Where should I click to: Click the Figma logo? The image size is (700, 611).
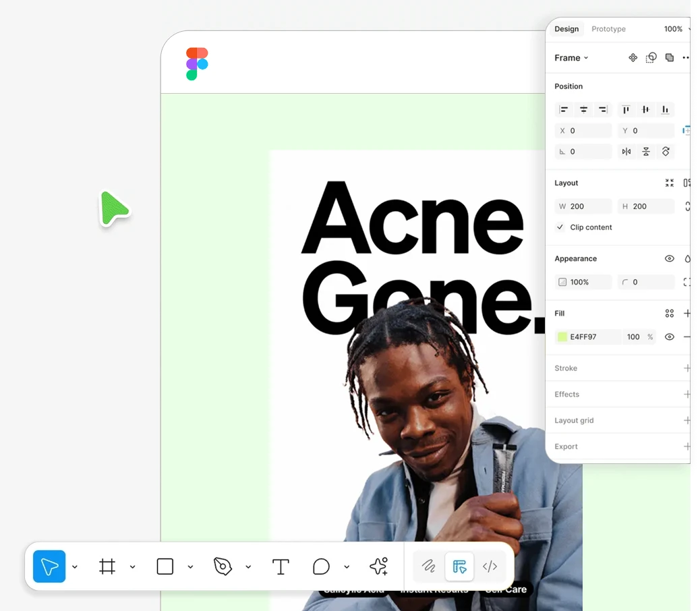(197, 64)
